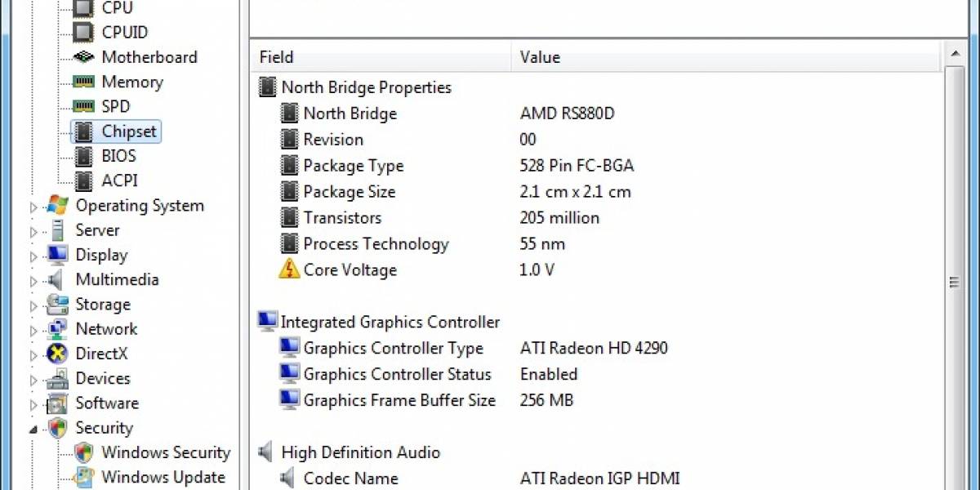Click the vertical scrollbar thumb
The width and height of the screenshot is (980, 490).
click(x=954, y=282)
